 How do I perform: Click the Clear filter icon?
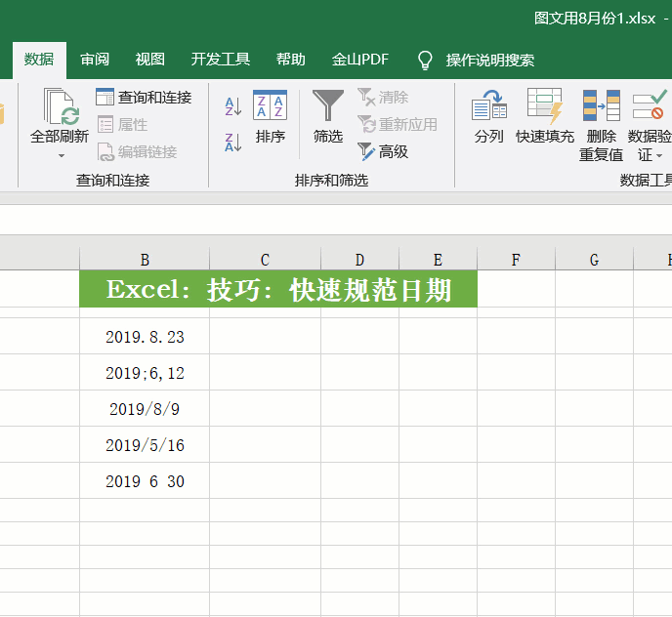[366, 97]
